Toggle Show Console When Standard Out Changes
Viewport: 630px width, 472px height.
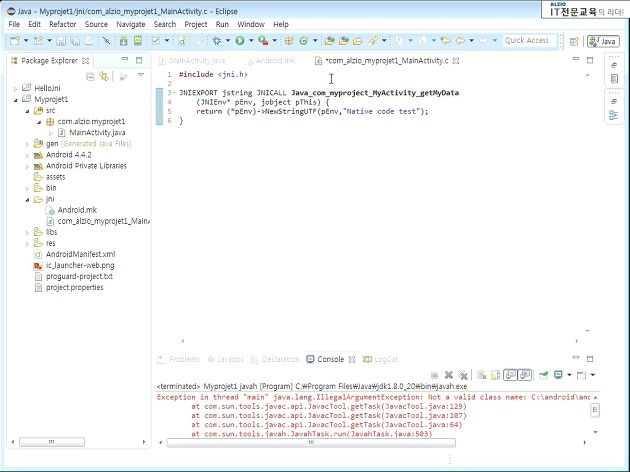[x=510, y=375]
